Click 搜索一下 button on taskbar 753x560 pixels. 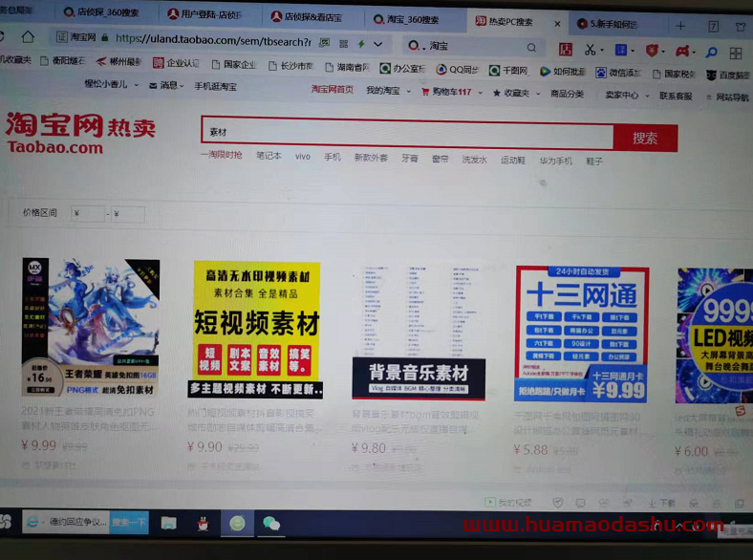tap(129, 523)
